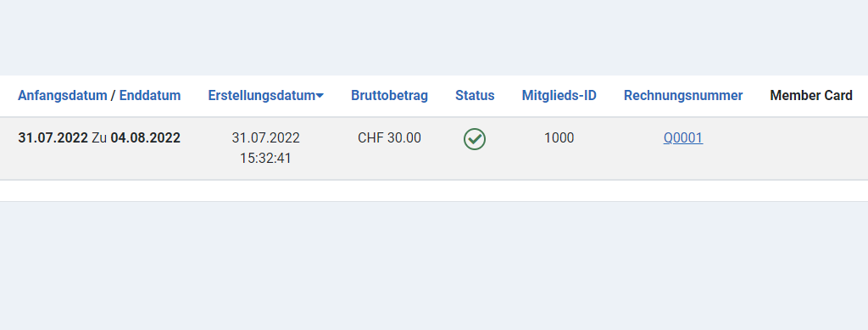This screenshot has height=330, width=868.
Task: Sort by the Status column header
Action: pos(475,95)
